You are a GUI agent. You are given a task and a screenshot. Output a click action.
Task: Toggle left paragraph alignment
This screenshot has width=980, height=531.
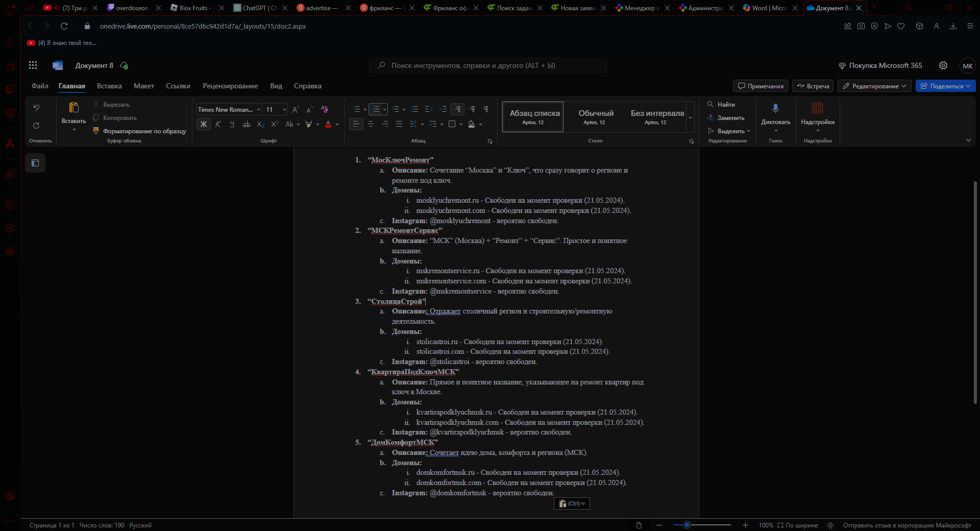(356, 124)
